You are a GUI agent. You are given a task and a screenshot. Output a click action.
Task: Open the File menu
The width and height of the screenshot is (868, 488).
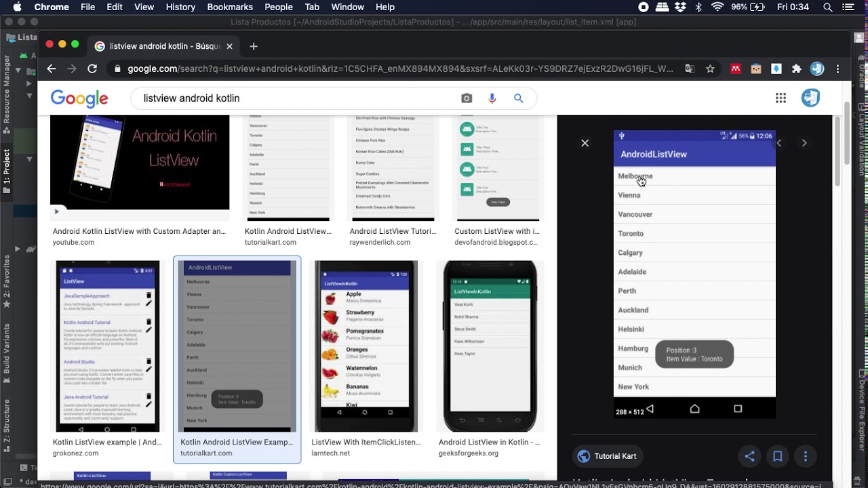click(87, 7)
